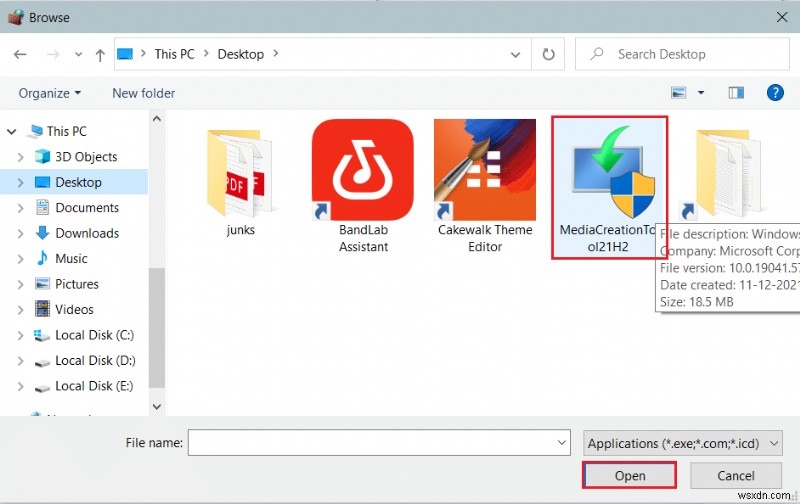Expand the Documents tree node

tap(20, 208)
